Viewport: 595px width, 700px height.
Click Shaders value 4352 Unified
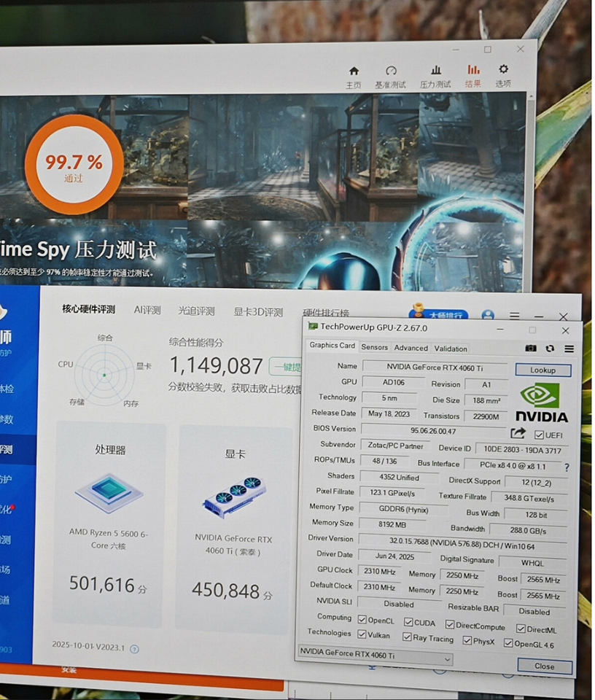click(x=399, y=477)
